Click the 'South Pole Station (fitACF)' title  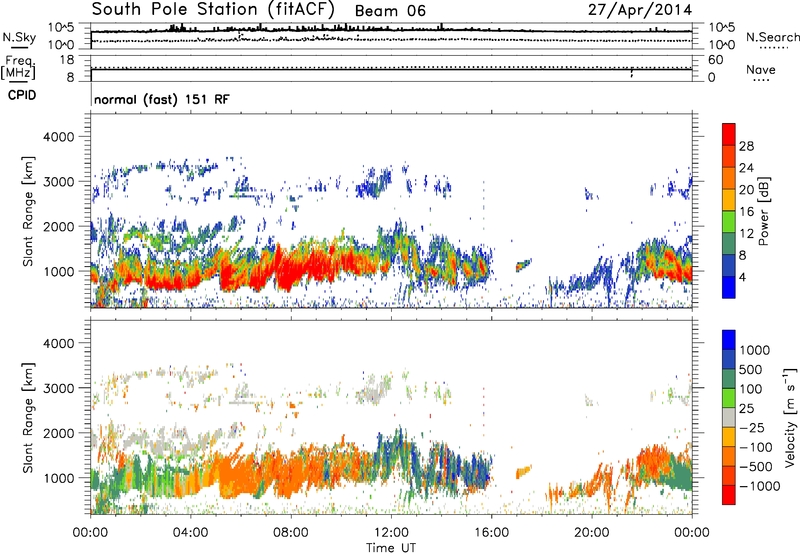pos(213,10)
